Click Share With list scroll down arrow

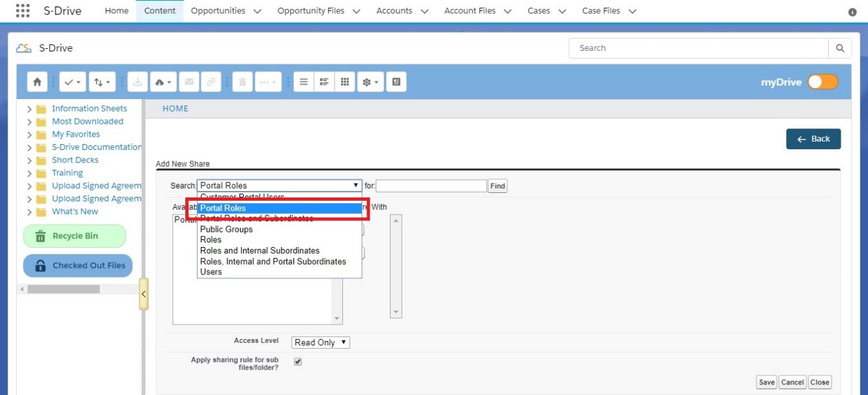396,313
